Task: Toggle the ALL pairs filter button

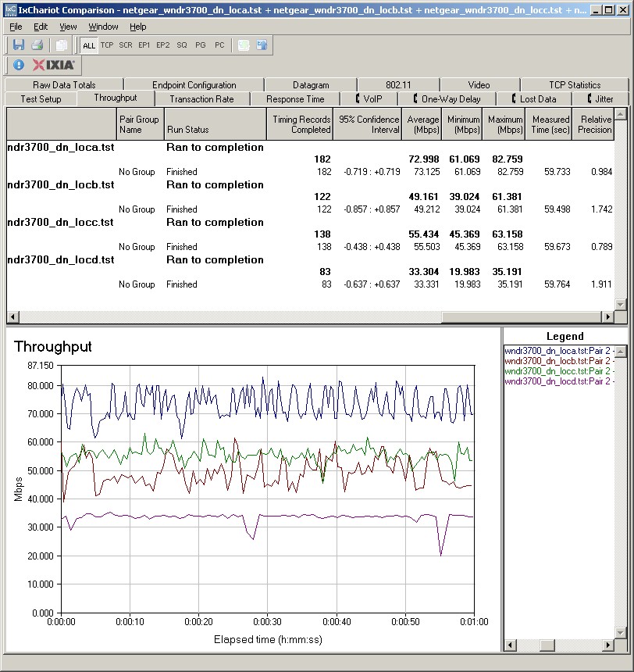Action: [x=89, y=45]
